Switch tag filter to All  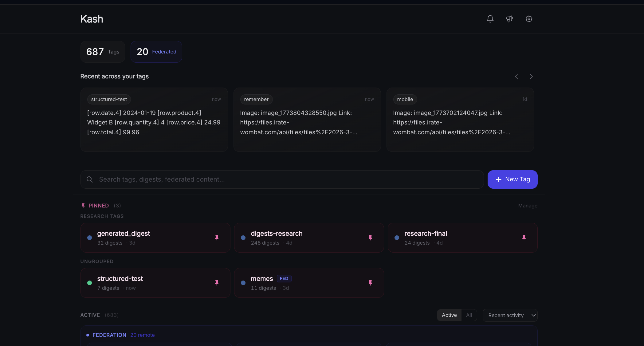[x=469, y=315]
